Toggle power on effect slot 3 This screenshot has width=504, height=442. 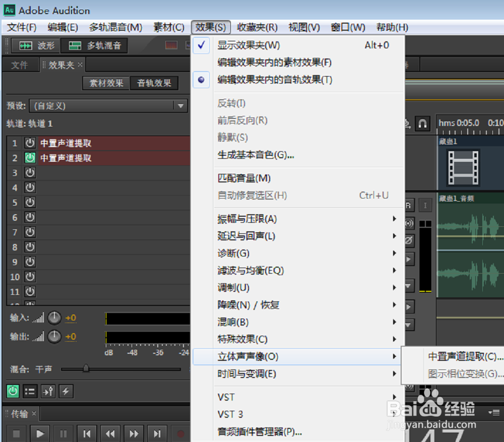coord(30,173)
